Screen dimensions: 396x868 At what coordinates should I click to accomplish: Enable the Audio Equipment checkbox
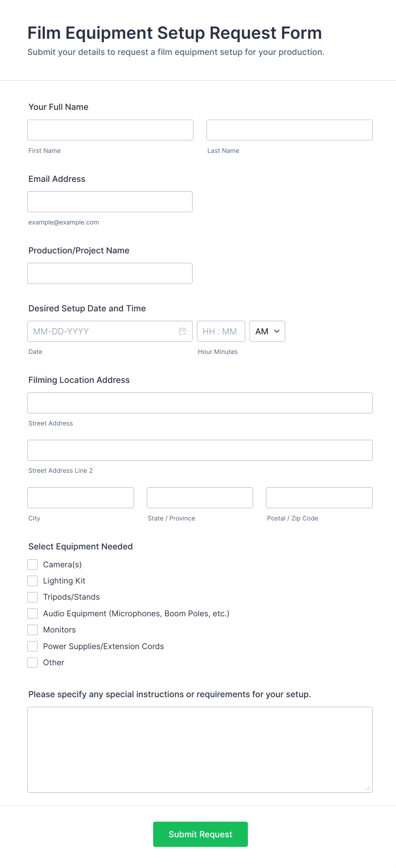33,614
